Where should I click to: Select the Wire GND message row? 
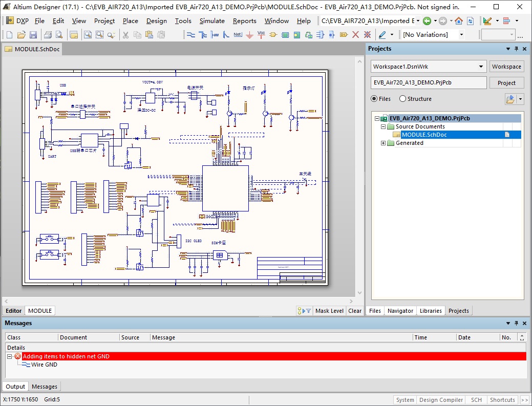click(44, 365)
